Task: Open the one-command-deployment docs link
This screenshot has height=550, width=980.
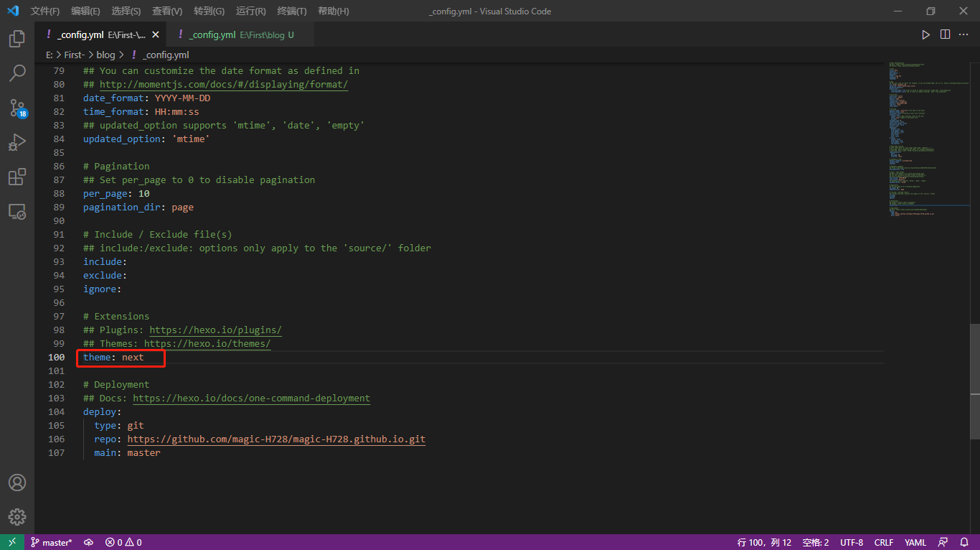Action: point(252,398)
